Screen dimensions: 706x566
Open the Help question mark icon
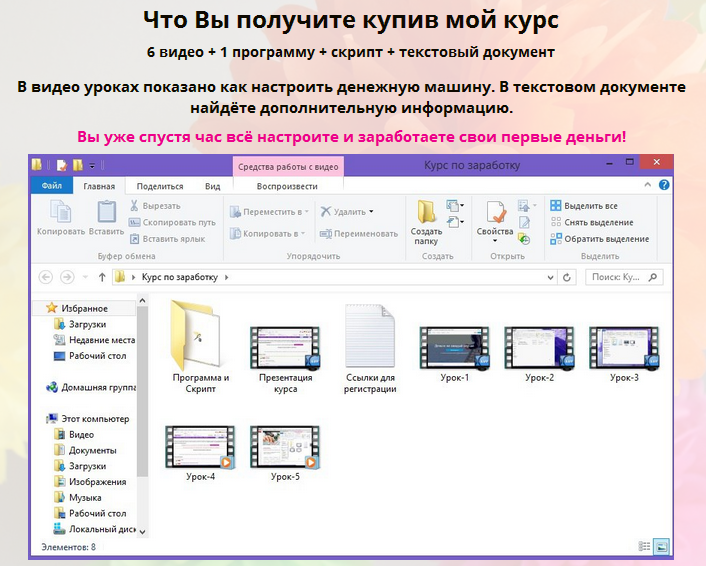(664, 185)
